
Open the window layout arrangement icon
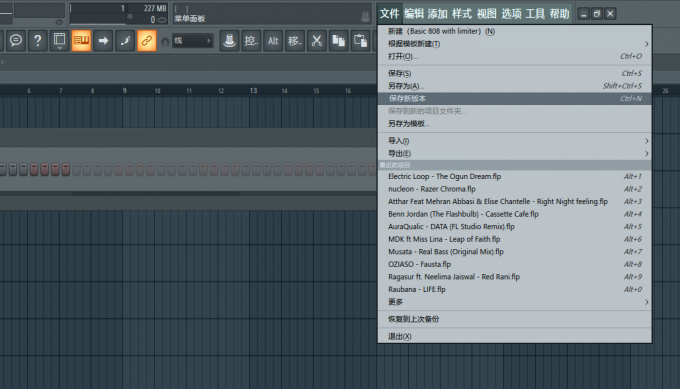coord(59,41)
